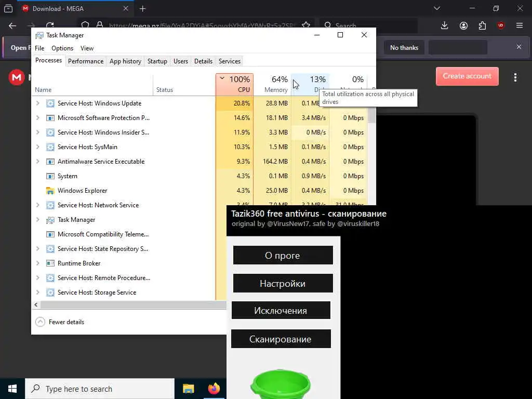Click the No thanks button
This screenshot has height=399, width=532.
[x=404, y=47]
